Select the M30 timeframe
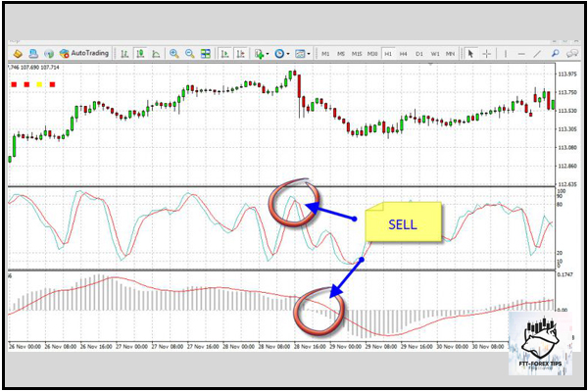 tap(372, 54)
